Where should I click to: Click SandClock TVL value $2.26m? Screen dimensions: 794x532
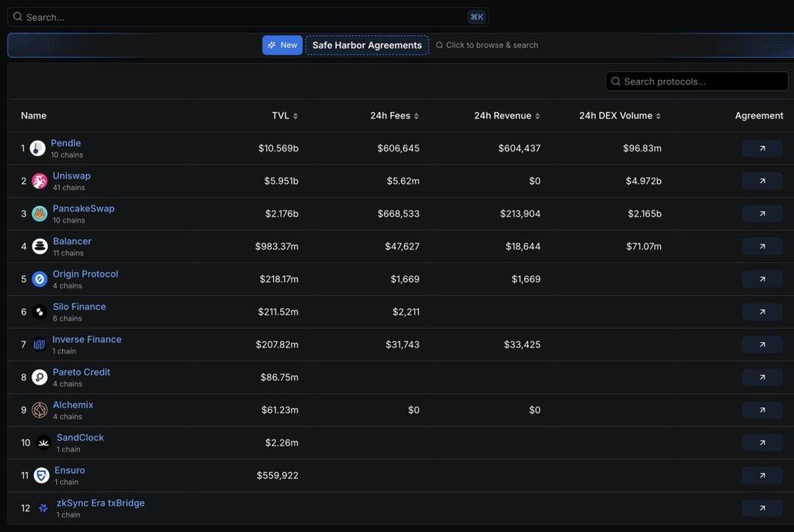click(282, 443)
